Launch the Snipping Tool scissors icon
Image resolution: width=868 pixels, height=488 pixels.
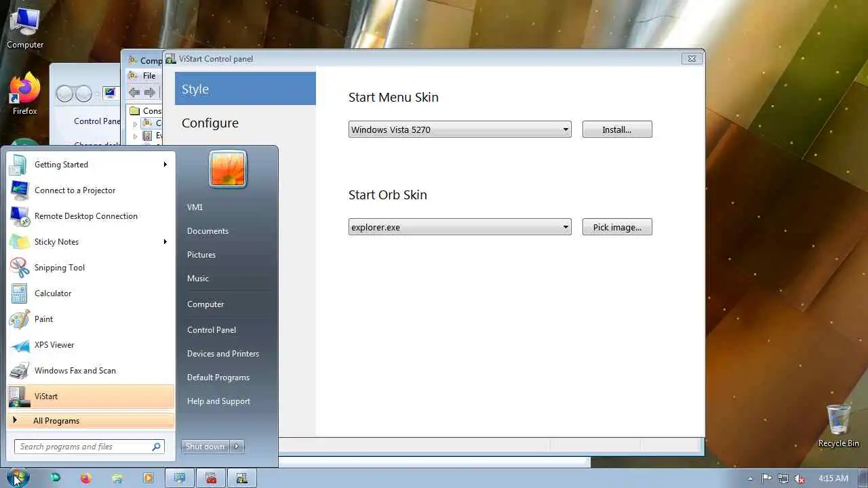(19, 268)
